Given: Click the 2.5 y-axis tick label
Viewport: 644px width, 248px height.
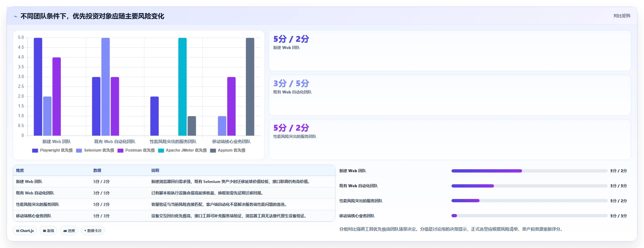Looking at the screenshot, I should tap(21, 87).
